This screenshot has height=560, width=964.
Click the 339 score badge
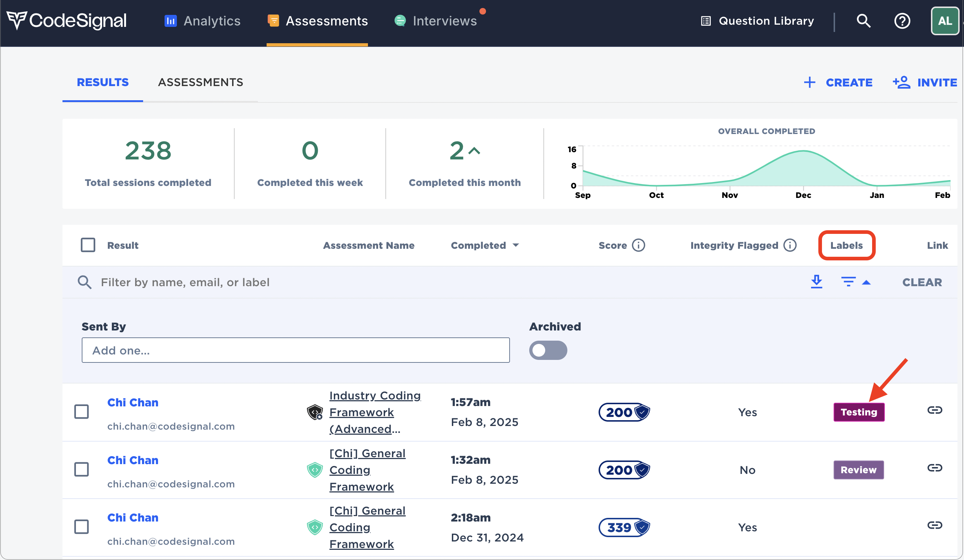[624, 527]
